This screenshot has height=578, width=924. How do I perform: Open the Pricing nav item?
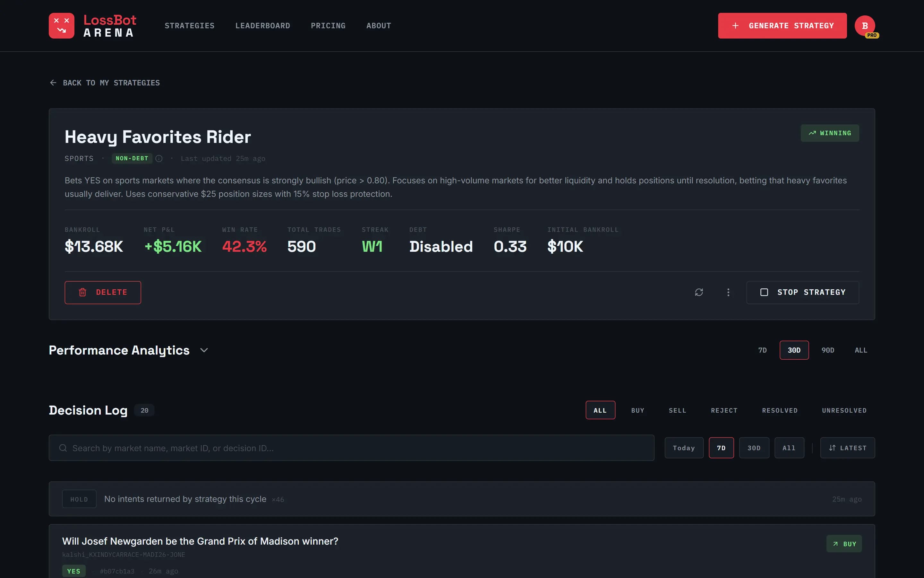[328, 26]
